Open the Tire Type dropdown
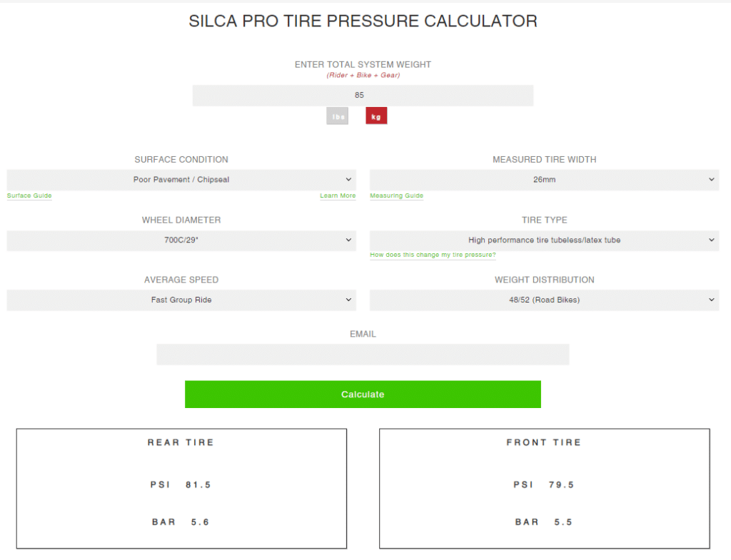The image size is (731, 560). (x=544, y=240)
